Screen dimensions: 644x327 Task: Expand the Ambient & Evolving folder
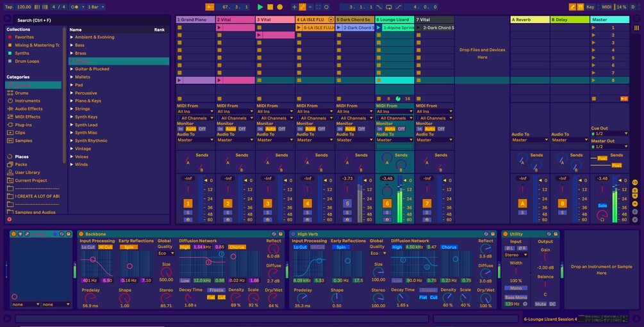click(x=72, y=37)
